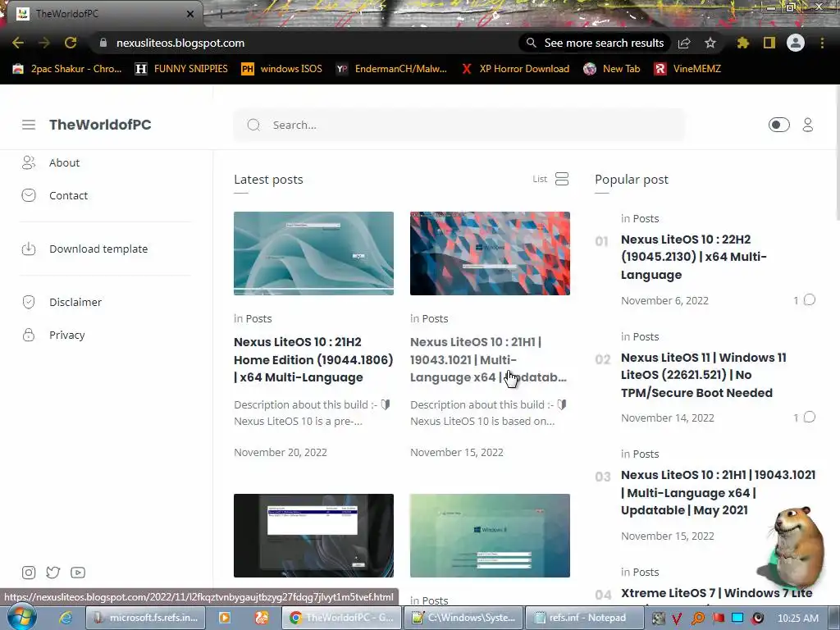Open XP Horror Download bookmark

(515, 69)
